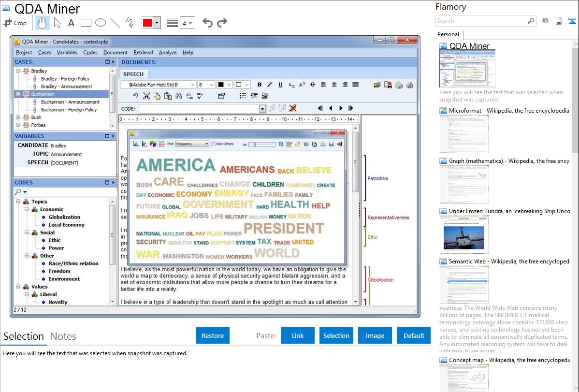The height and width of the screenshot is (392, 579).
Task: Click the pie chart icon in word cloud window
Action: coord(153,144)
